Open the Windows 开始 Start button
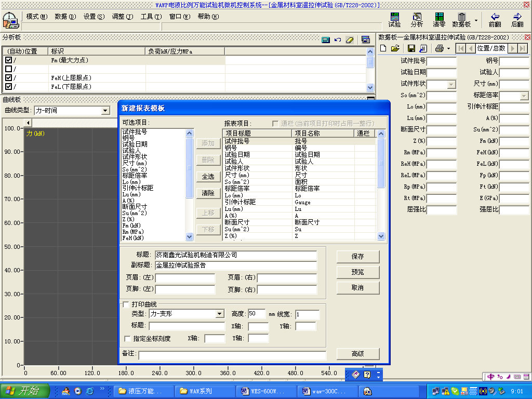 point(25,391)
